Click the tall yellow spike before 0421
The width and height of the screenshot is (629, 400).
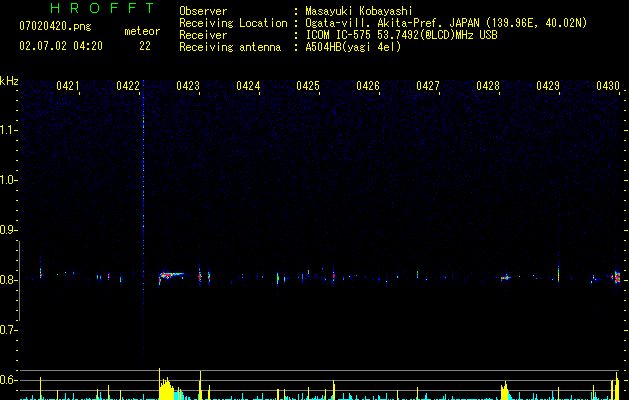[x=41, y=388]
